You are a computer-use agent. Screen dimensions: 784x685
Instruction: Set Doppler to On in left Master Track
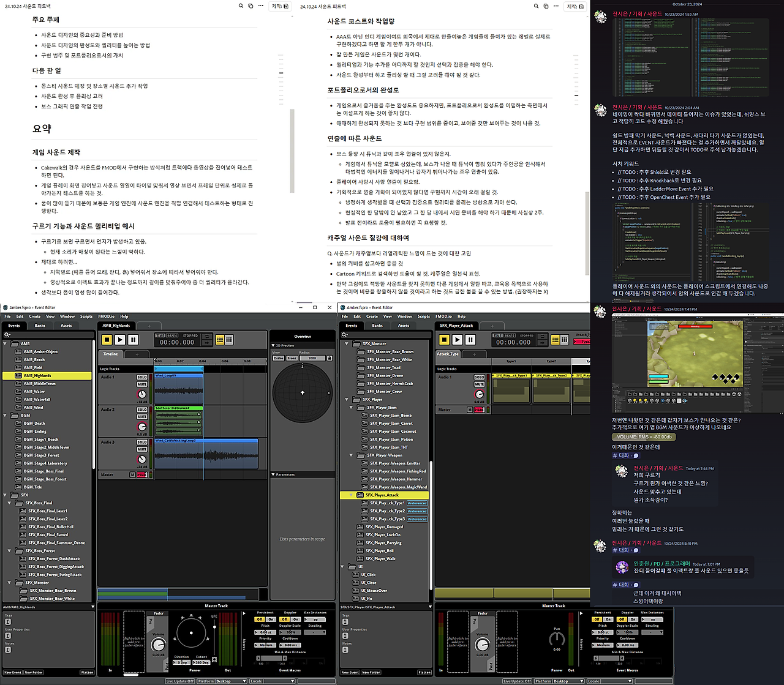pos(296,619)
